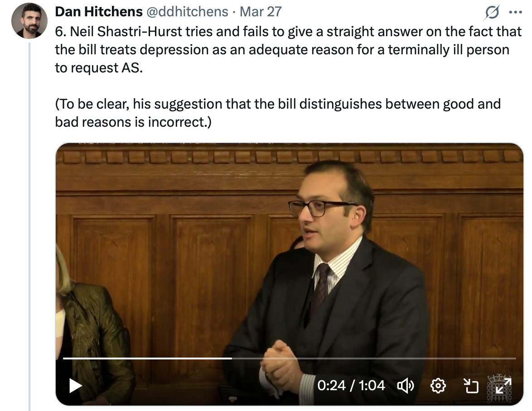Enter fullscreen with the expand arrows icon
532x411 pixels.
[503, 386]
